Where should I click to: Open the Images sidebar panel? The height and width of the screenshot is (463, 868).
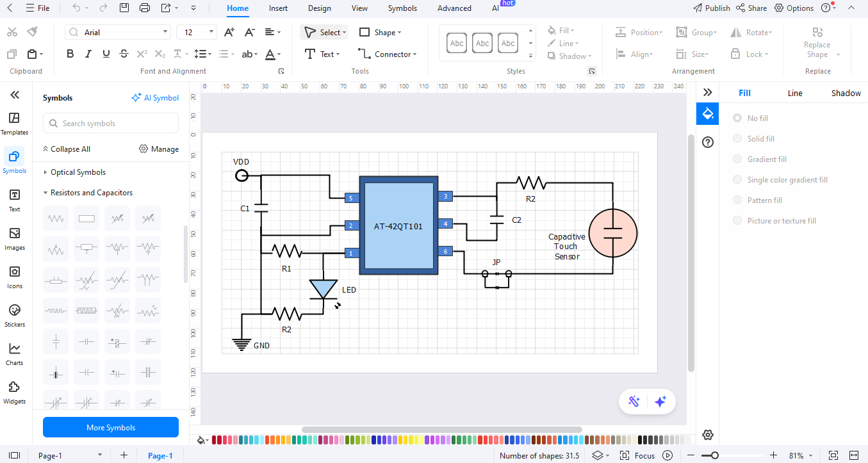coord(14,239)
